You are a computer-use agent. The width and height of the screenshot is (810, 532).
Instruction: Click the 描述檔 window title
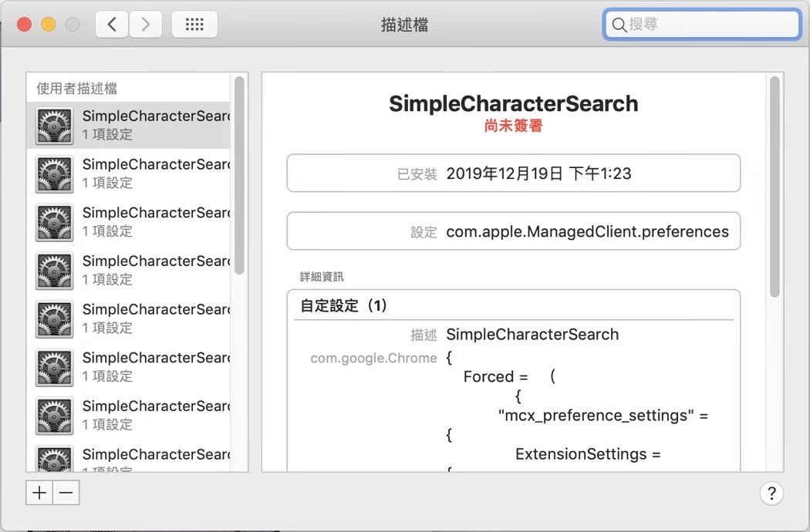click(x=404, y=24)
